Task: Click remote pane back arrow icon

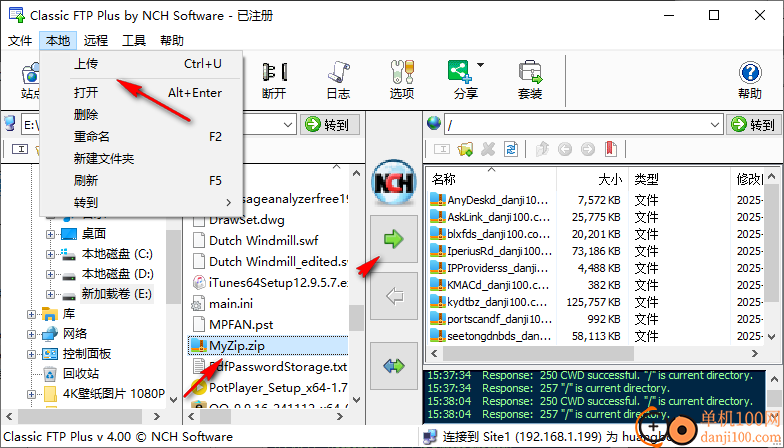Action: [x=565, y=149]
